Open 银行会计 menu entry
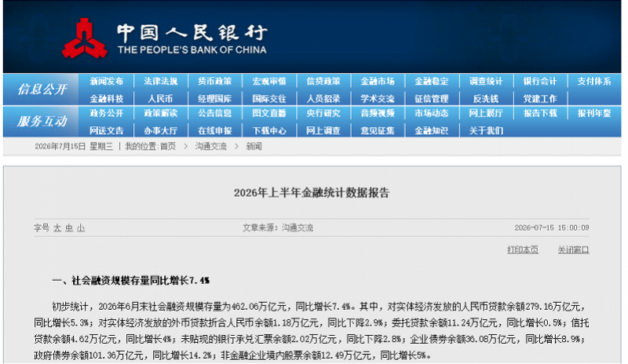Viewport: 628px width, 364px height. [540, 82]
